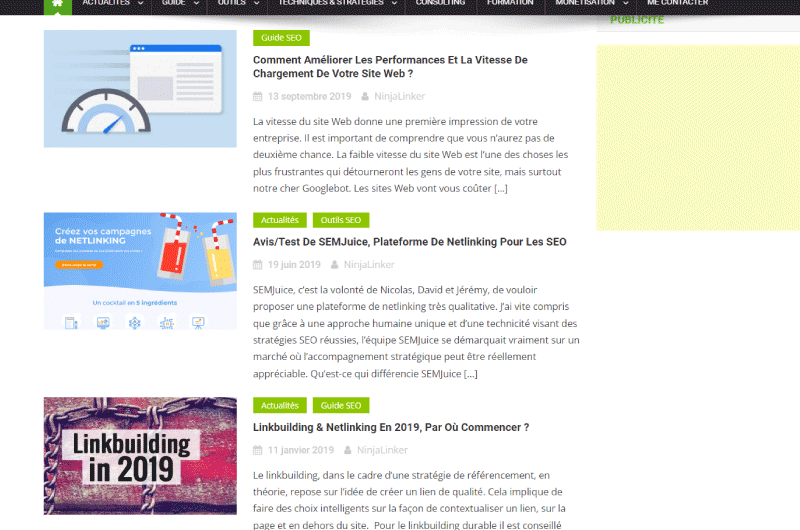800x530 pixels.
Task: Go to the home page icon
Action: pos(58,4)
